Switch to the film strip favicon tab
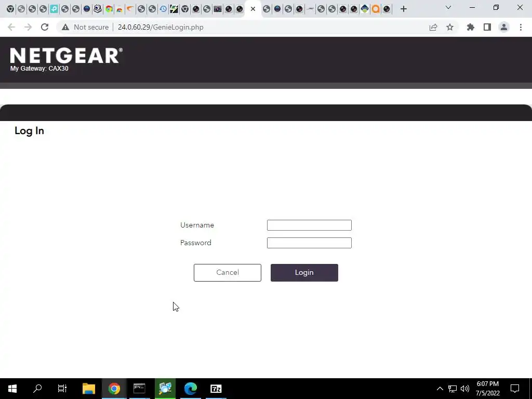 click(218, 9)
